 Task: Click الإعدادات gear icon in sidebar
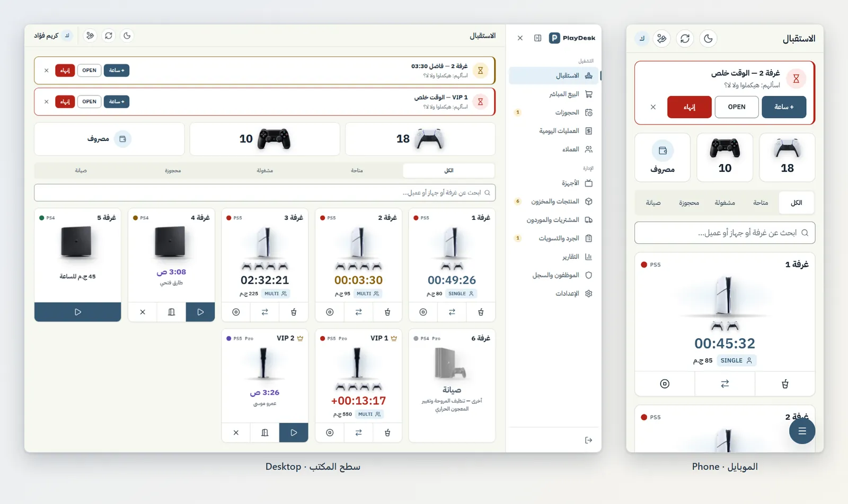588,294
